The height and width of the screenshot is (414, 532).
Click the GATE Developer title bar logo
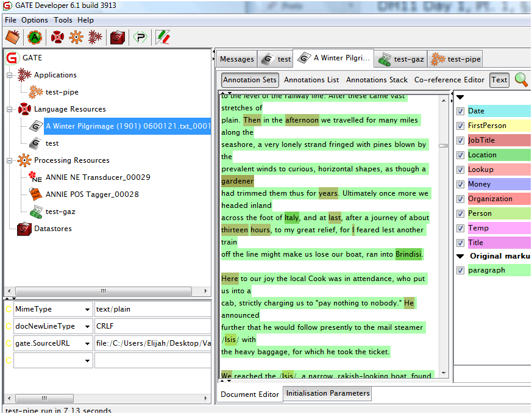tap(7, 5)
